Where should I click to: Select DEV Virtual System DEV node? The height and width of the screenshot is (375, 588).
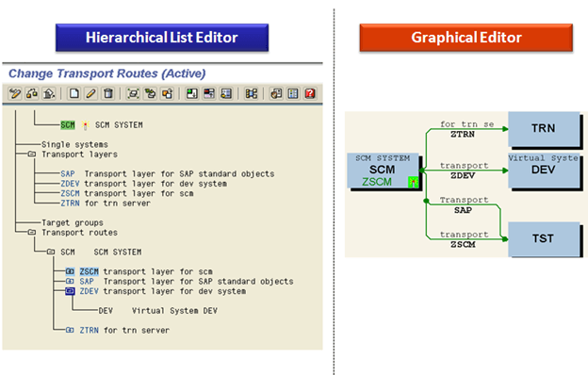[x=158, y=311]
